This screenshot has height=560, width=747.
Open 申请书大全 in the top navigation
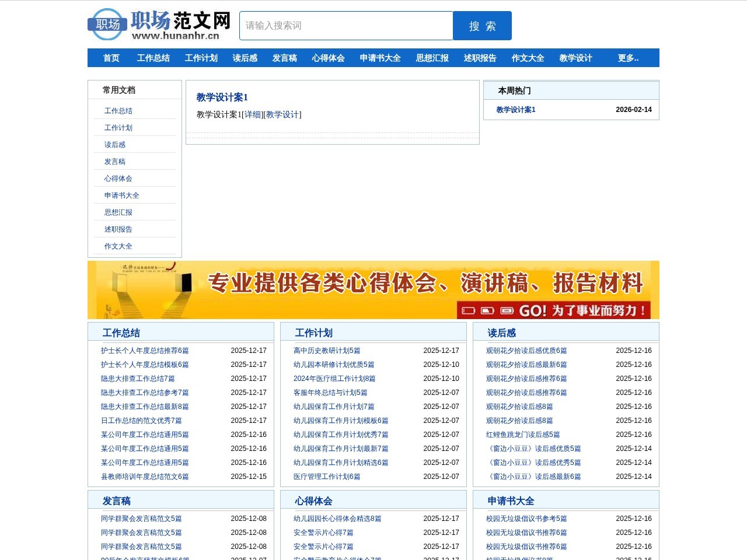point(381,58)
